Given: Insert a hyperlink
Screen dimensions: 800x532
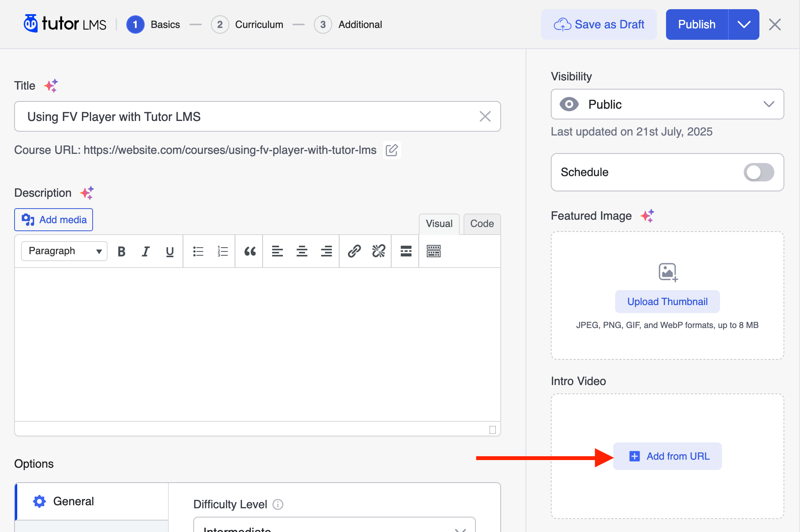Looking at the screenshot, I should coord(354,251).
